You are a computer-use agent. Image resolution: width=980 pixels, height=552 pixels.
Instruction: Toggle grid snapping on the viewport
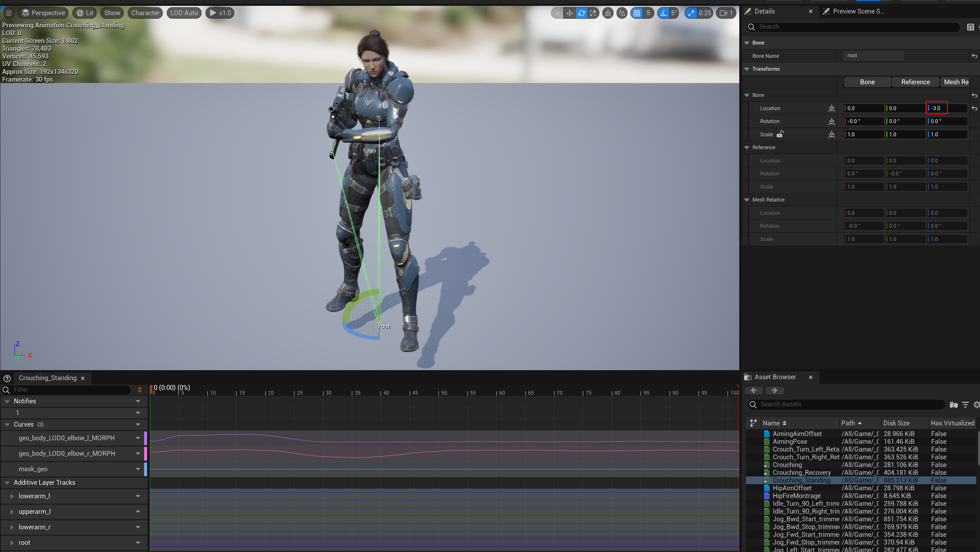tap(637, 13)
